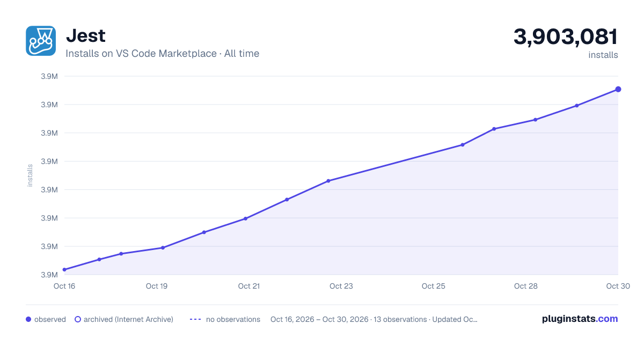The height and width of the screenshot is (338, 644).
Task: Click the 'Oct 23' axis label
Action: click(x=341, y=286)
